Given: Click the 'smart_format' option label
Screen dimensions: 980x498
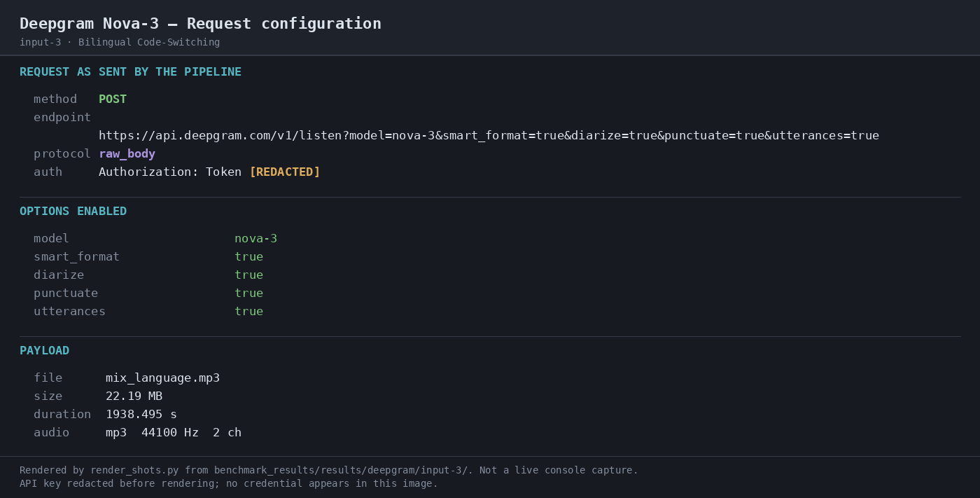Looking at the screenshot, I should [76, 257].
